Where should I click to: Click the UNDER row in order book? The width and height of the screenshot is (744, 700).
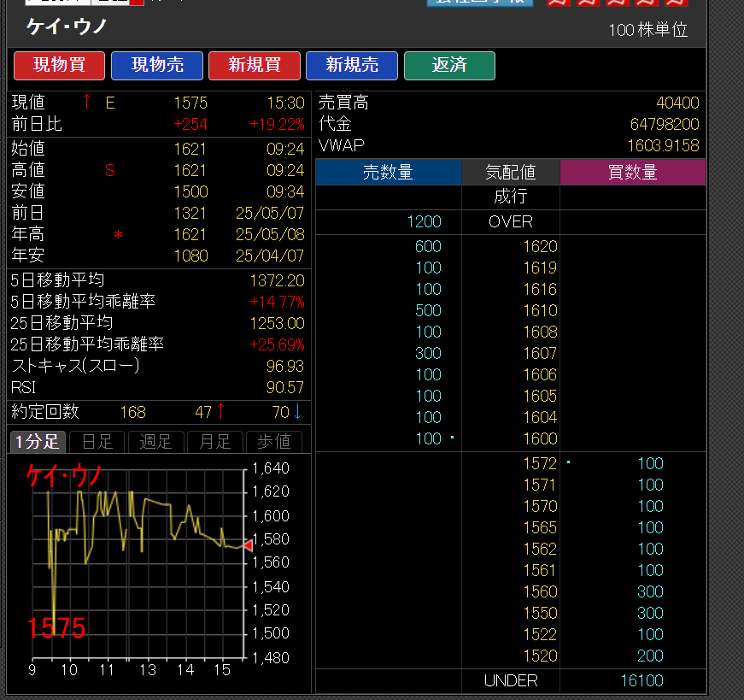point(510,680)
